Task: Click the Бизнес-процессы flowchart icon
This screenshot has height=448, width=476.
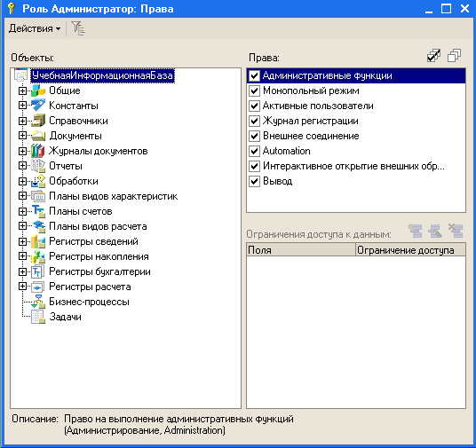Action: tap(38, 302)
